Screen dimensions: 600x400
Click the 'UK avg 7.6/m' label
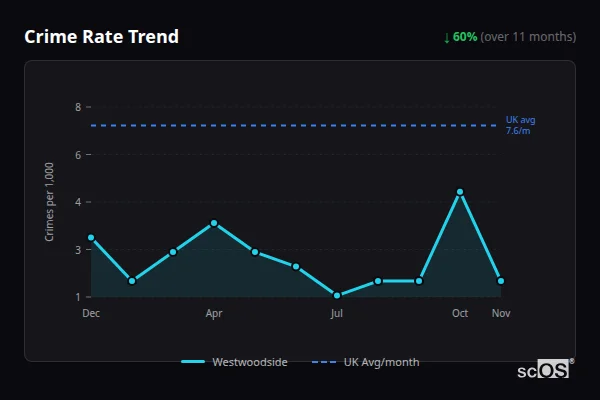[x=520, y=125]
